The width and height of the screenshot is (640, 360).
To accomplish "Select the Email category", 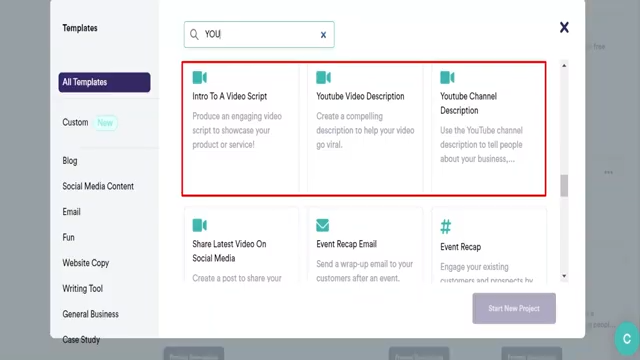I will pos(71,212).
